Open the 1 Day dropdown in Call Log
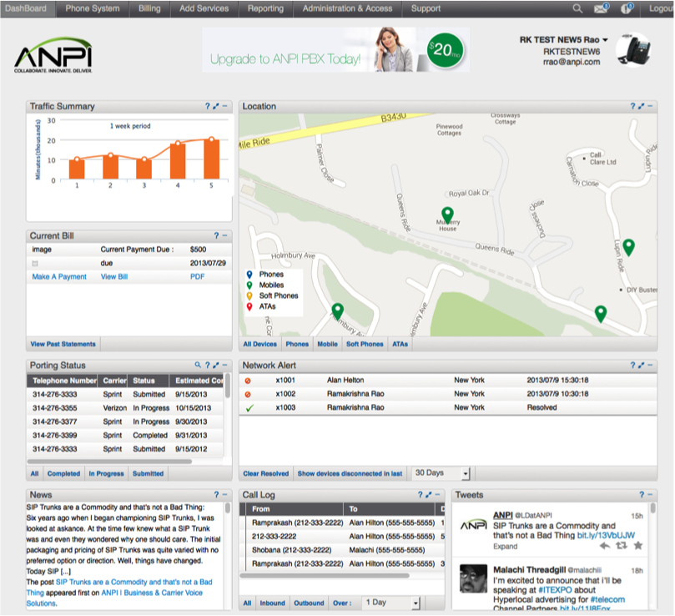This screenshot has width=675, height=616. tap(416, 603)
